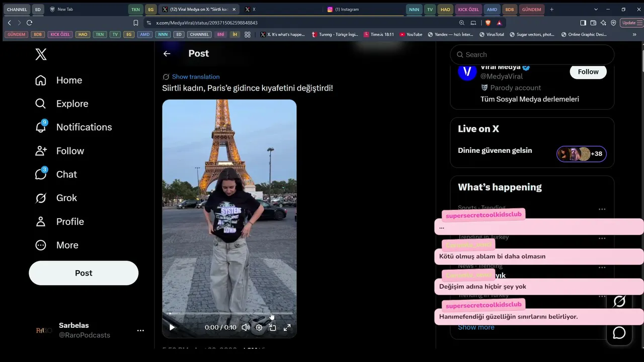Reload the page with the refresh icon
The image size is (644, 362).
(x=29, y=23)
